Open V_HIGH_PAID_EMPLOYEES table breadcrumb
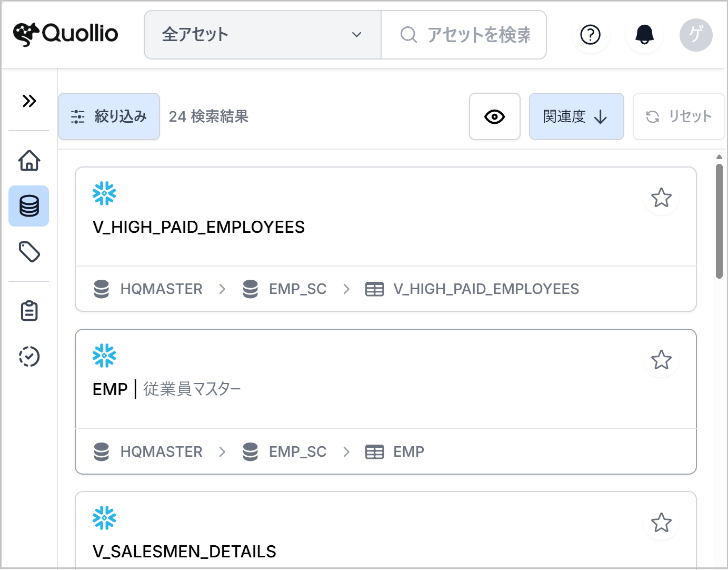This screenshot has height=570, width=728. tap(472, 289)
